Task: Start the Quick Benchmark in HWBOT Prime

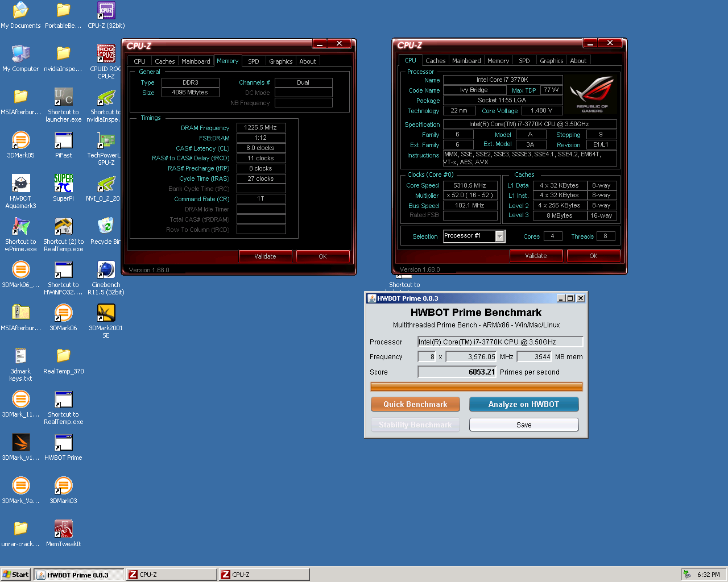Action: coord(415,404)
